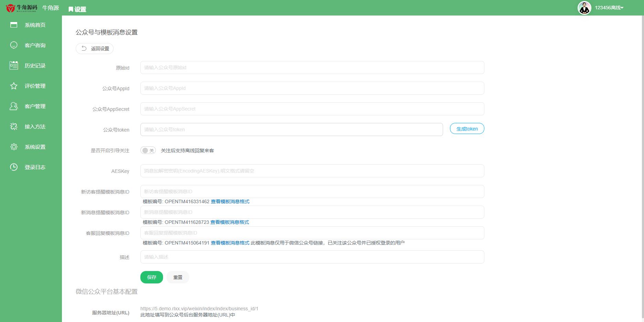Expand the 123456离线 user dropdown
The height and width of the screenshot is (322, 644).
pos(609,8)
